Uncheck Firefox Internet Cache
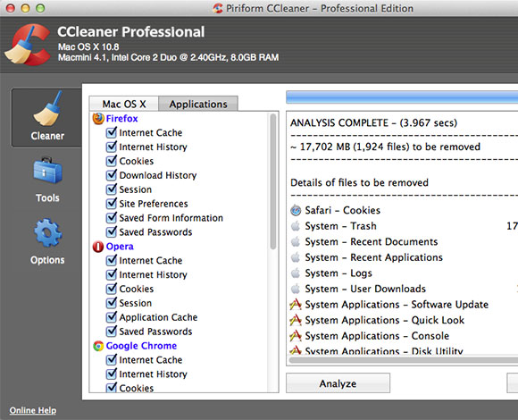The width and height of the screenshot is (518, 420). coord(112,132)
